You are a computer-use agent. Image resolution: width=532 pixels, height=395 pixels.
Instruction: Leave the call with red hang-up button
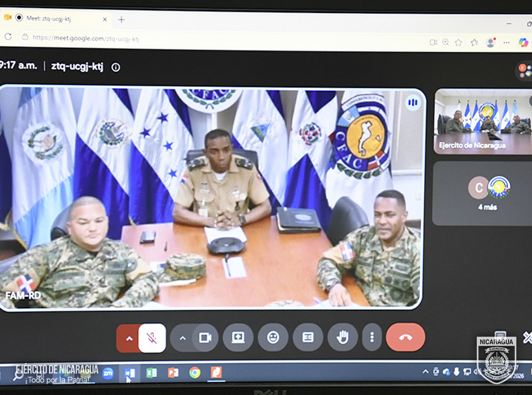(x=405, y=337)
